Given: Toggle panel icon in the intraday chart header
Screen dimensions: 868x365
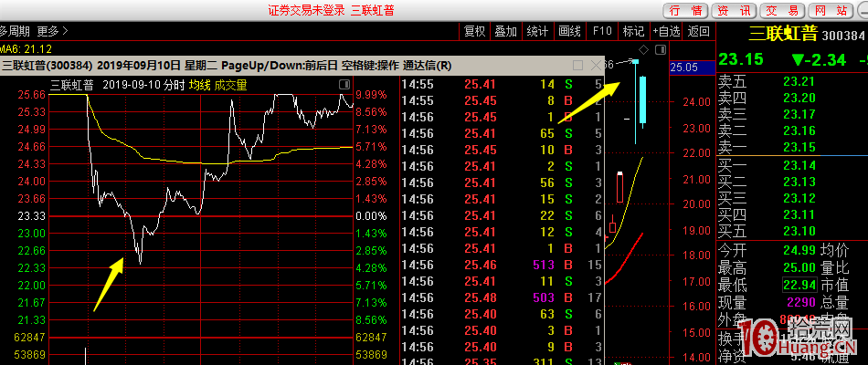Looking at the screenshot, I should pos(344,85).
